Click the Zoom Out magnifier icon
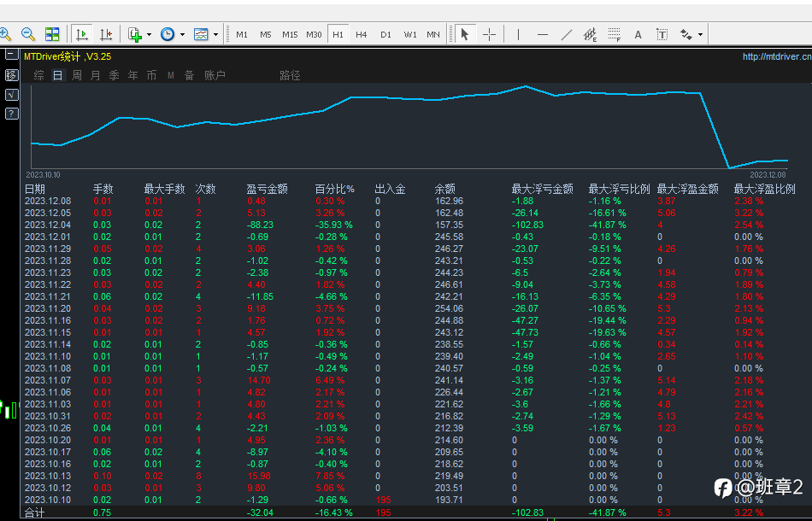812x521 pixels. 28,34
